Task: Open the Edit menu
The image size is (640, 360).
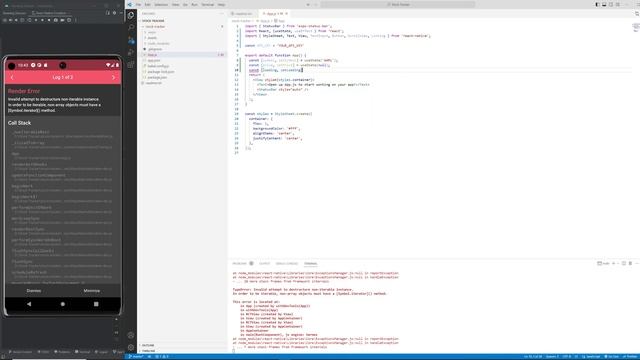Action: [147, 4]
